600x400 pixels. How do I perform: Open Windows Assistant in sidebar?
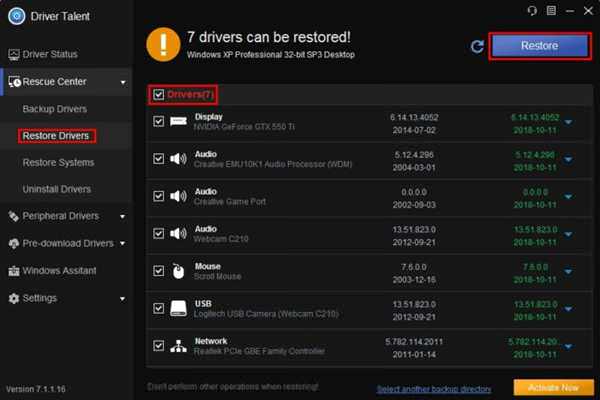click(x=59, y=271)
